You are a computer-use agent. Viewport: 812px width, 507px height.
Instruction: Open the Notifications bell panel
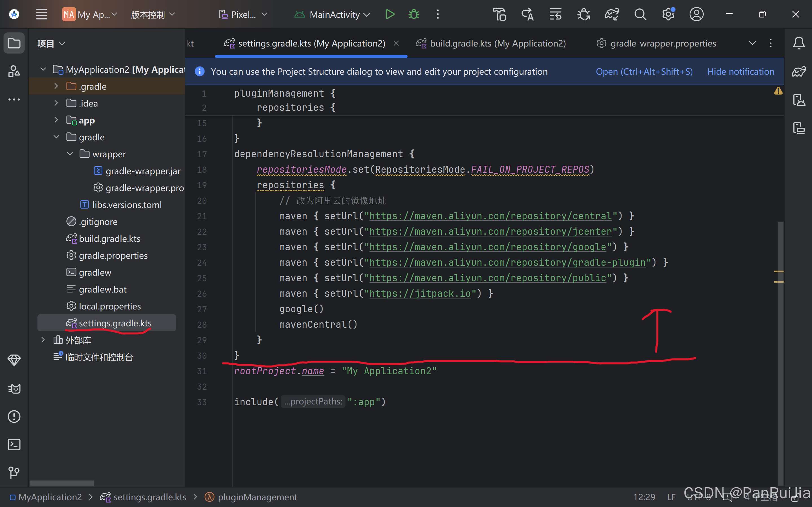click(x=798, y=43)
